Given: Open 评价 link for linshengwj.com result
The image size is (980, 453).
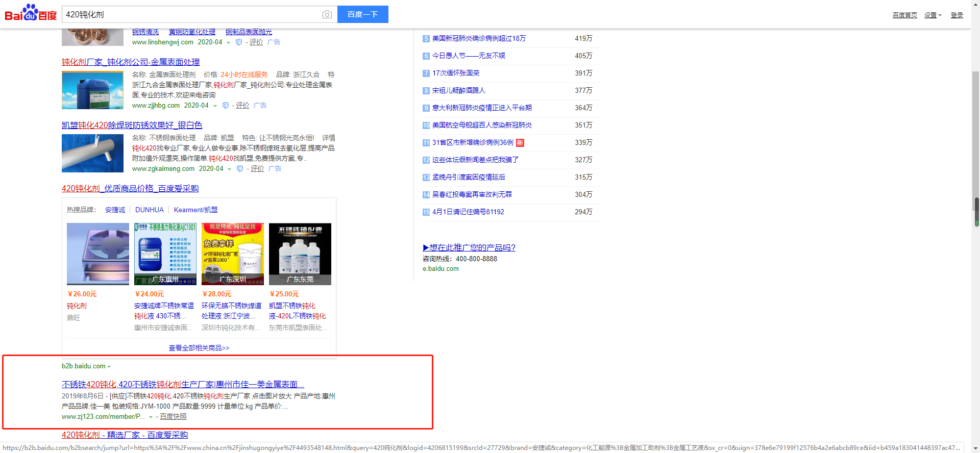Looking at the screenshot, I should [256, 42].
